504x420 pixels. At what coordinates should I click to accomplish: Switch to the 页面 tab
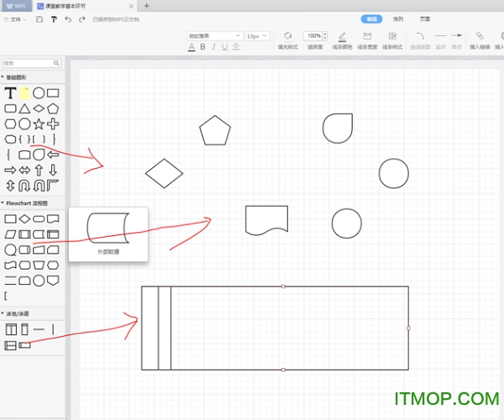pos(425,18)
